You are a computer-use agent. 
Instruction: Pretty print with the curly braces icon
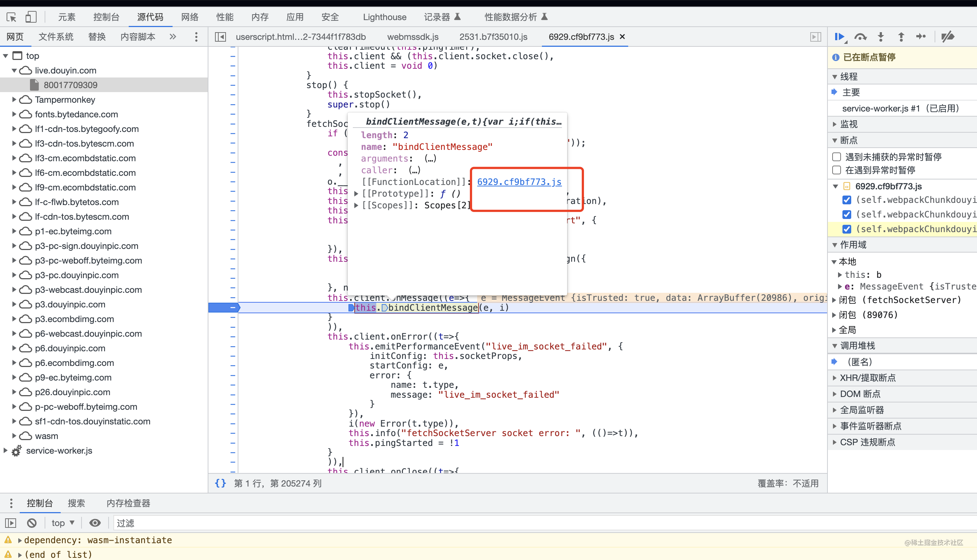[220, 483]
